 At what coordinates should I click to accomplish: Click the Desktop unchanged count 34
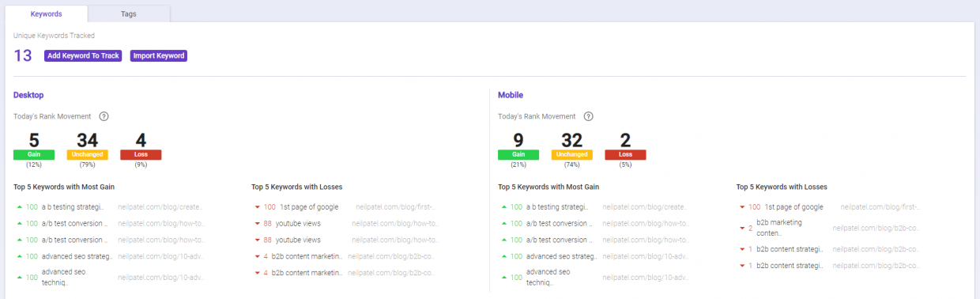pyautogui.click(x=87, y=140)
